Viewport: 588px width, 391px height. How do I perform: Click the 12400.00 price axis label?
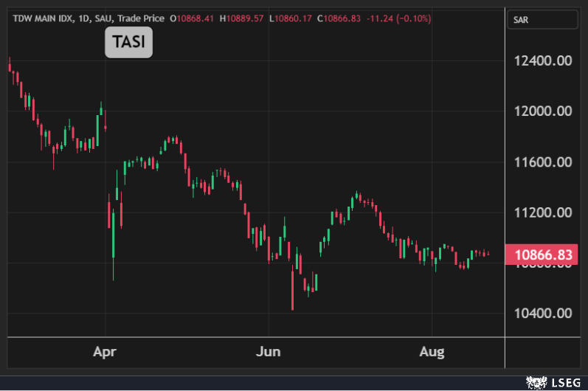click(543, 60)
